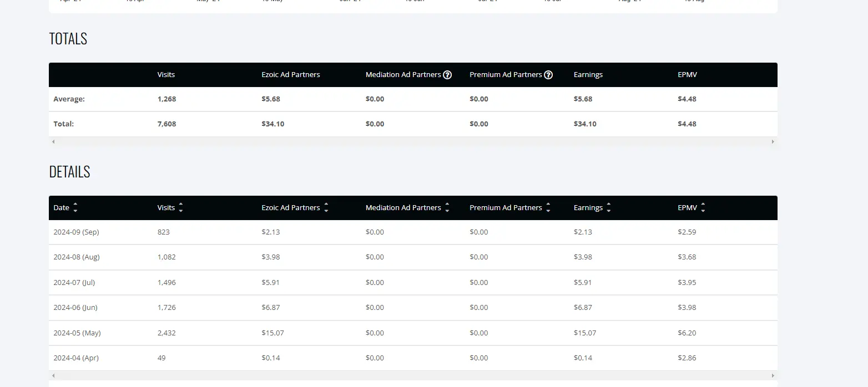The image size is (868, 387).
Task: Click Details scrollbar right arrow
Action: pos(773,376)
